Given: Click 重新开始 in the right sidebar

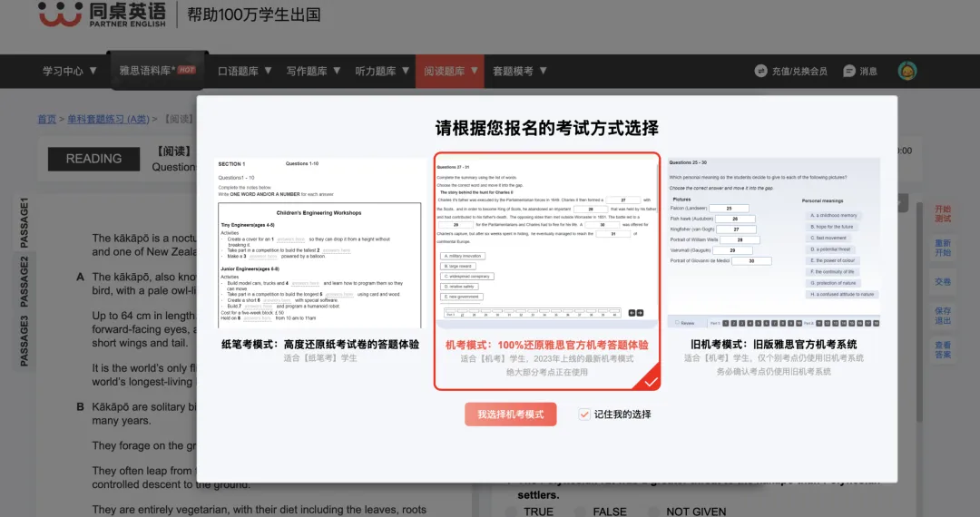Looking at the screenshot, I should coord(943,248).
